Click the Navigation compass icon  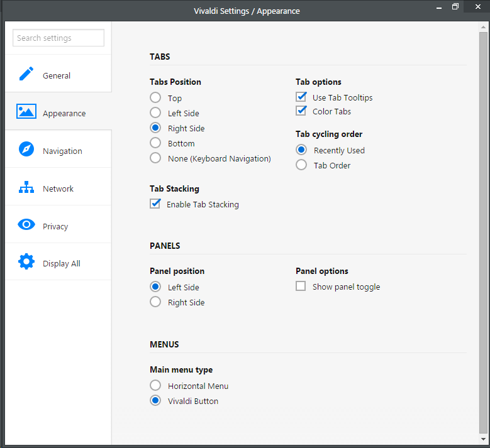26,149
